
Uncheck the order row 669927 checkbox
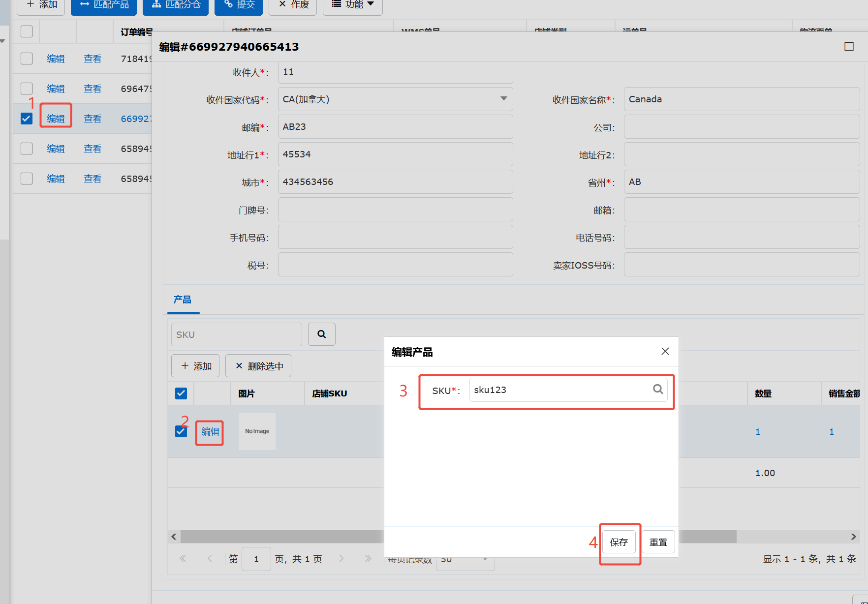click(x=26, y=119)
